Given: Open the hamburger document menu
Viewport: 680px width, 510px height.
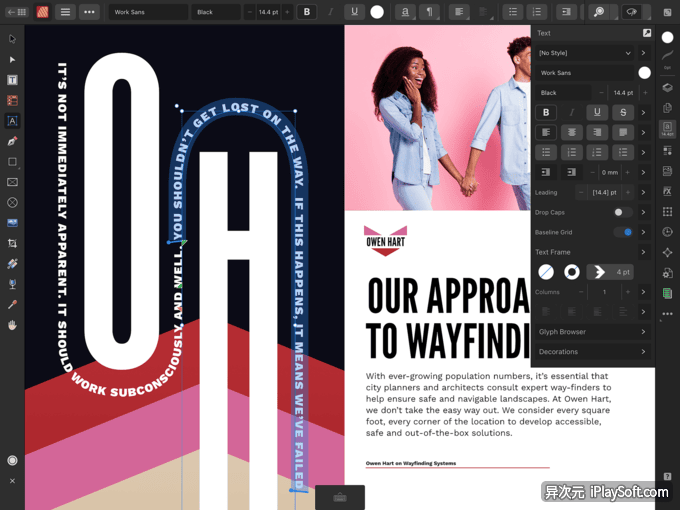Looking at the screenshot, I should 65,12.
